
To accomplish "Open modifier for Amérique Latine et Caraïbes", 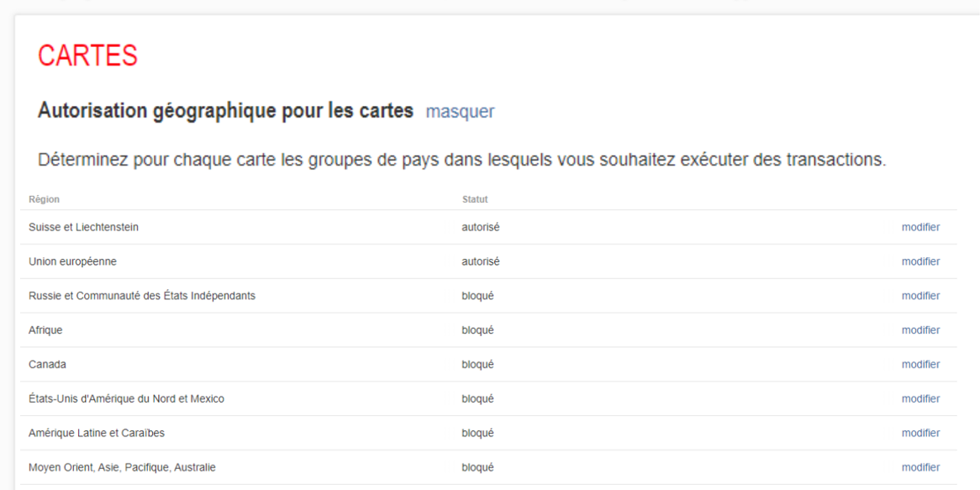I will pyautogui.click(x=920, y=433).
